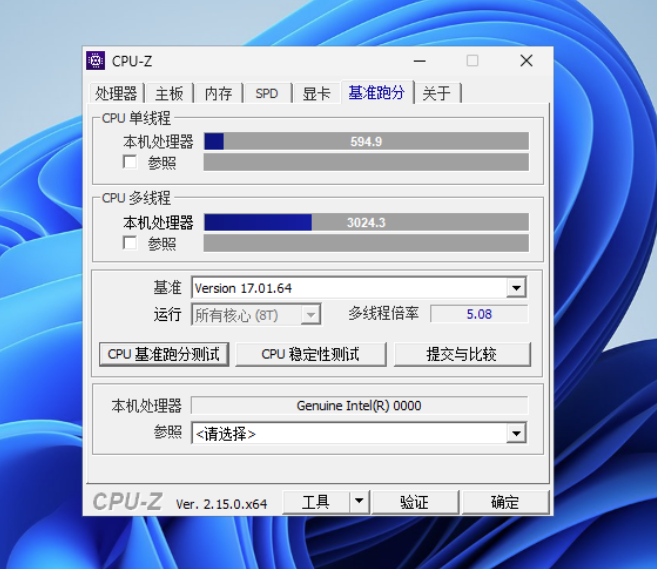Click the Genuine Intel(R) 0000 processor field
This screenshot has height=569, width=657.
click(359, 406)
